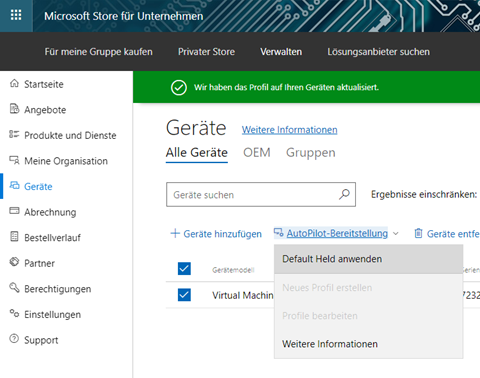Screen dimensions: 480x378
Task: Click the Geräte devices icon in sidebar
Action: 14,185
